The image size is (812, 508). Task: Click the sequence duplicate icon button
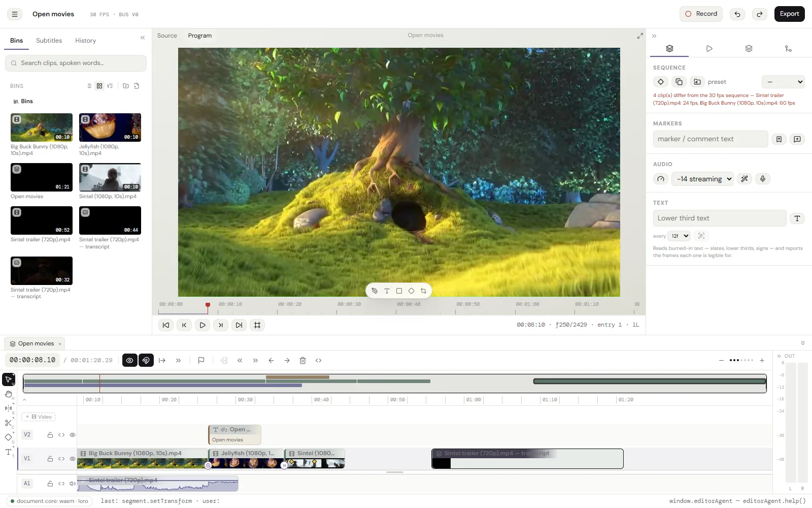tap(679, 82)
